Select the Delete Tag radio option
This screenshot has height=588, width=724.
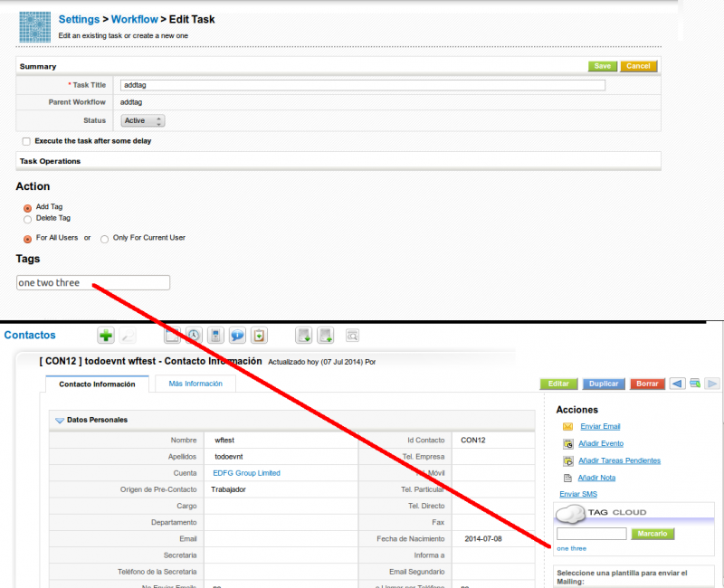coord(27,219)
